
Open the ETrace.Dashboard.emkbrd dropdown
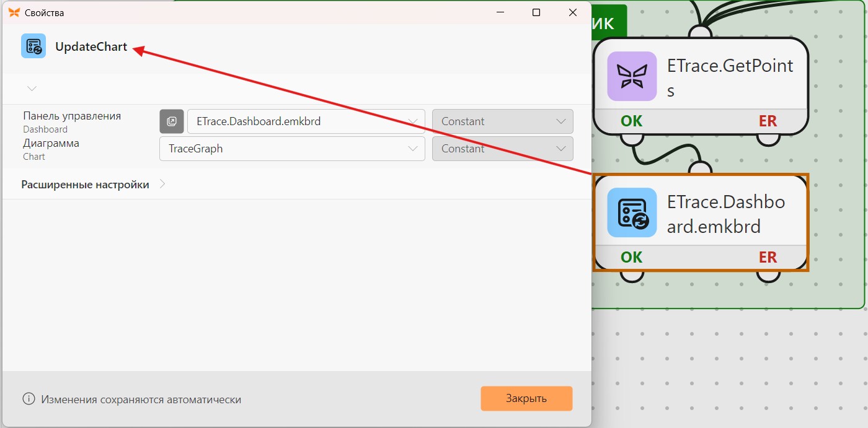[306, 121]
